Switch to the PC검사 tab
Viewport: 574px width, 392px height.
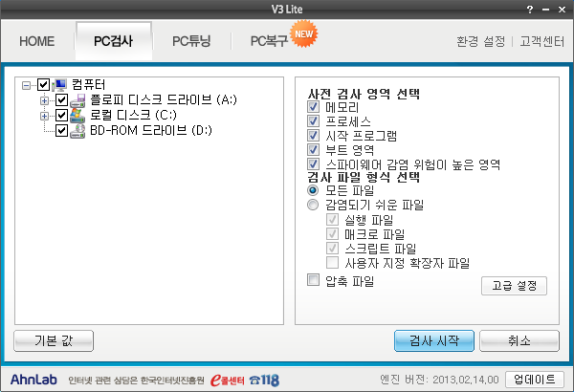(x=114, y=41)
